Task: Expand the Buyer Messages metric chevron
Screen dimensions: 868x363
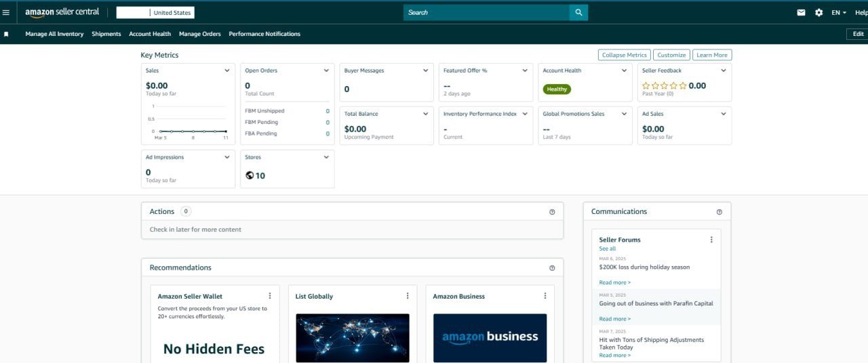Action: coord(426,70)
